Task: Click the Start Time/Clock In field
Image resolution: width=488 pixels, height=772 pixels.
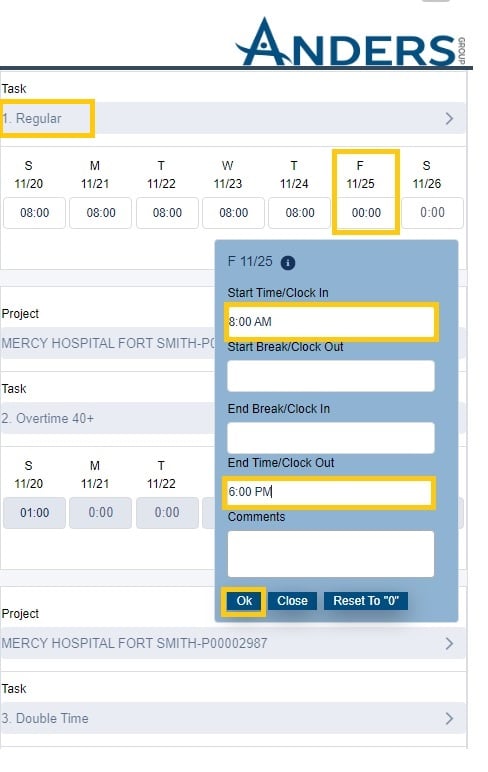Action: 331,322
